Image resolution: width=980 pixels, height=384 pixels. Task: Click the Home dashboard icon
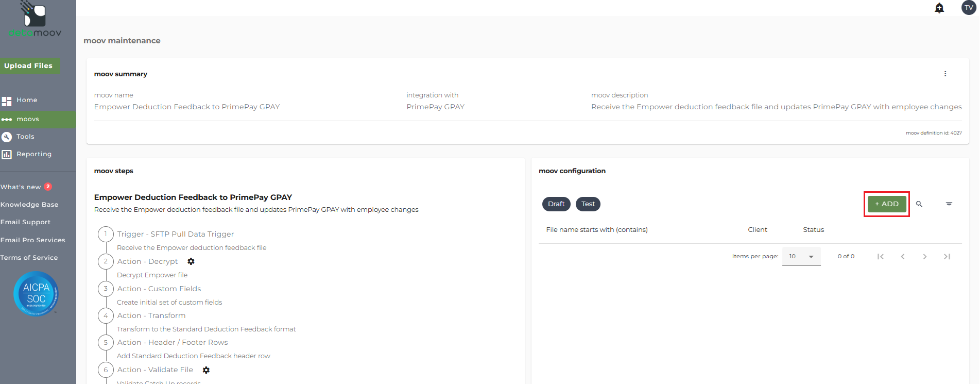point(7,101)
